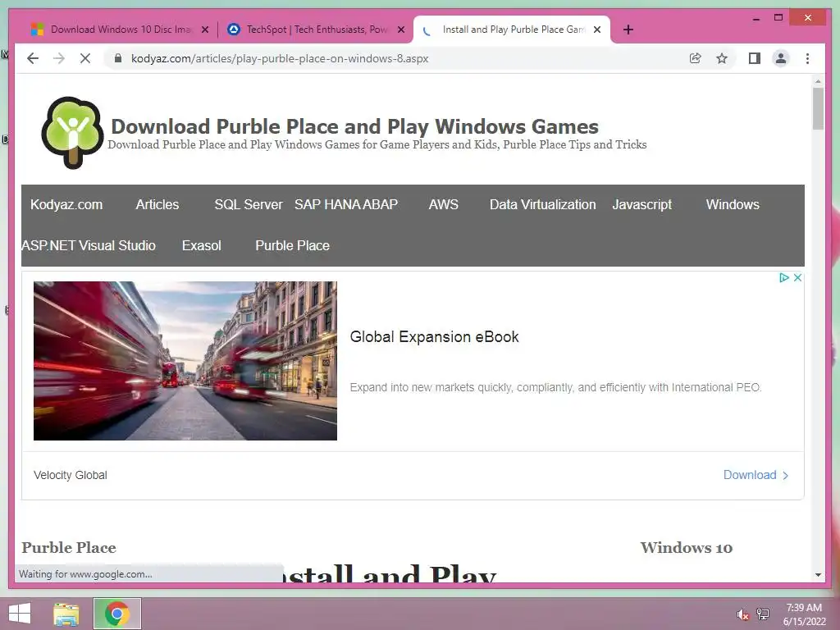Open Exasol menu item
The width and height of the screenshot is (840, 630).
[x=202, y=245]
